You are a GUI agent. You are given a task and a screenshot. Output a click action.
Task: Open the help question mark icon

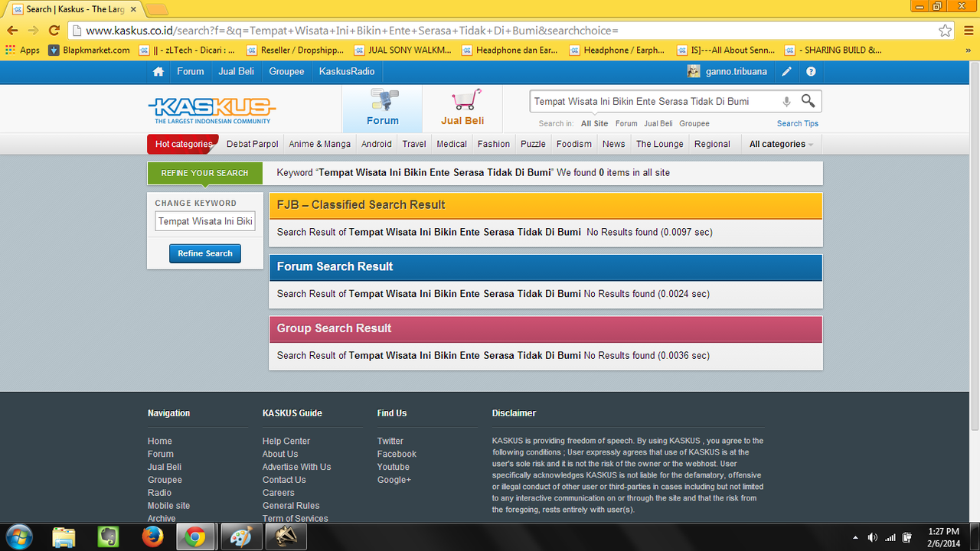pos(811,72)
